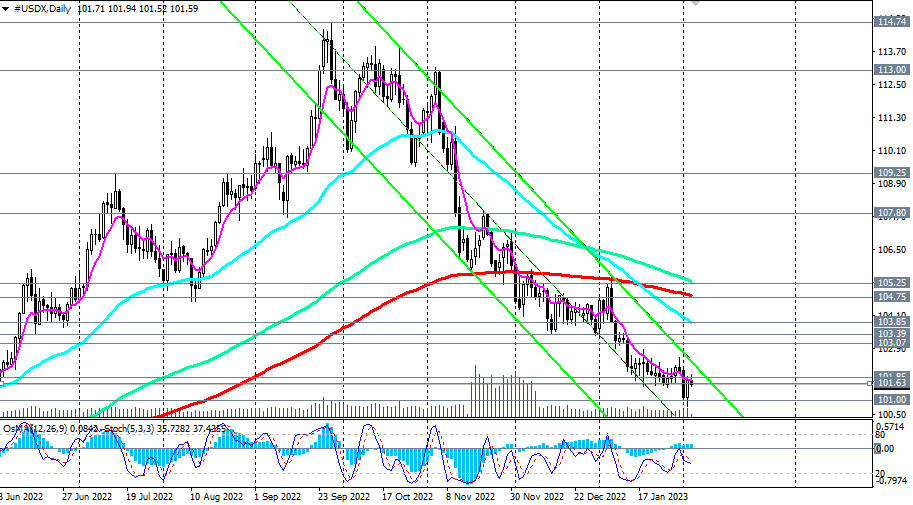Open the #USDX,Daily chart menu triangle
913x505 pixels.
tap(6, 9)
